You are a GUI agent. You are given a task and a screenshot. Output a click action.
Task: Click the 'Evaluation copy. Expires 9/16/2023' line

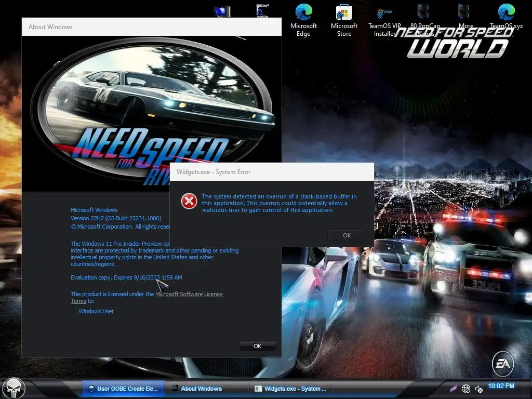point(126,277)
